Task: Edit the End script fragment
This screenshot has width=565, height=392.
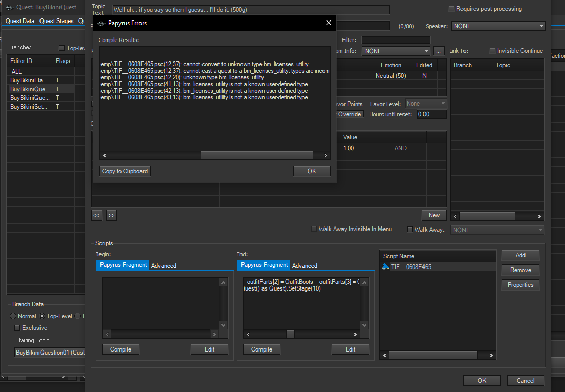Action: (350, 349)
